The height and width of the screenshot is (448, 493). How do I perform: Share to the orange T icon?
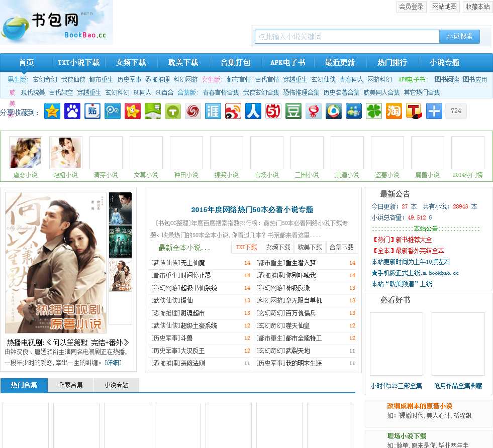click(x=415, y=111)
